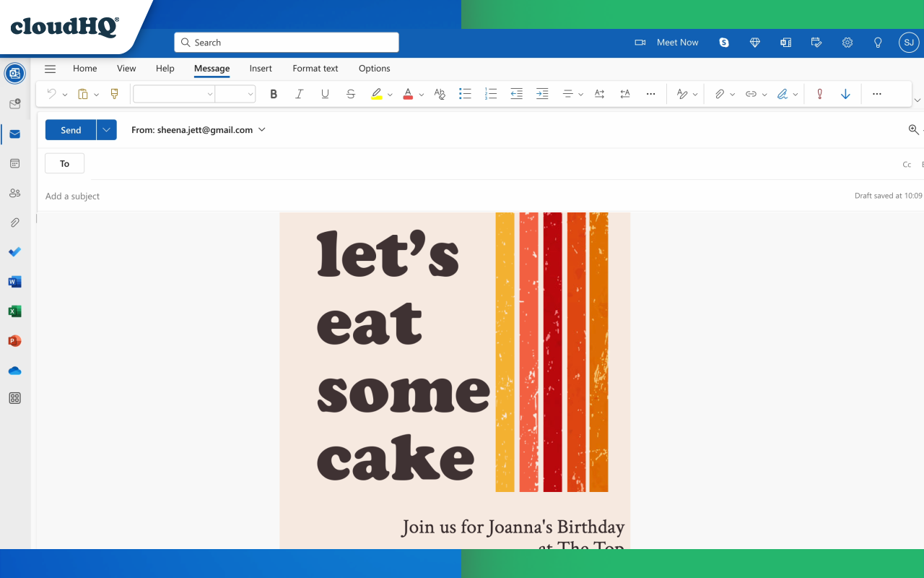This screenshot has width=924, height=578.
Task: Open the Calendar from the sidebar
Action: pos(14,163)
